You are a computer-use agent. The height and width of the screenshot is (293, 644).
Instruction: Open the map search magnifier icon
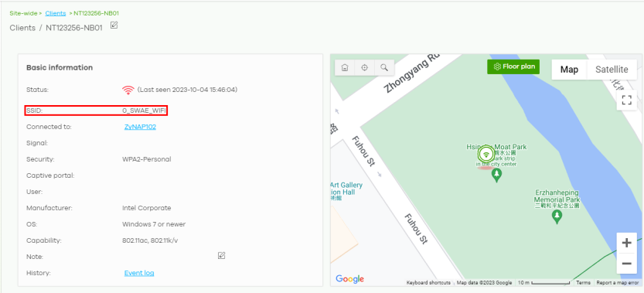[384, 68]
